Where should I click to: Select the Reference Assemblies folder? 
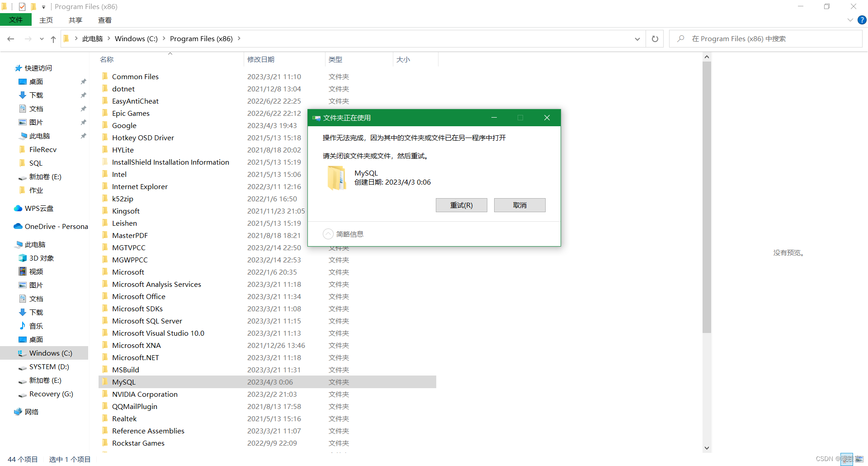click(267, 431)
